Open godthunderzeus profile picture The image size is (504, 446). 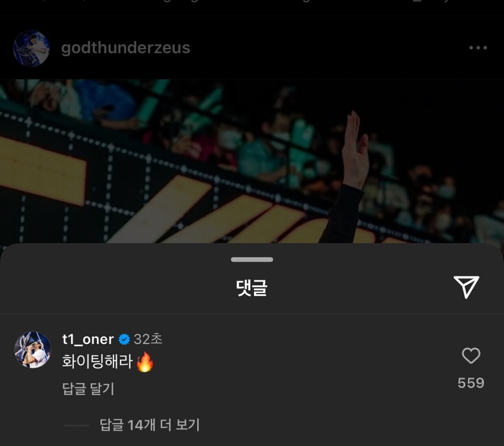tap(31, 48)
